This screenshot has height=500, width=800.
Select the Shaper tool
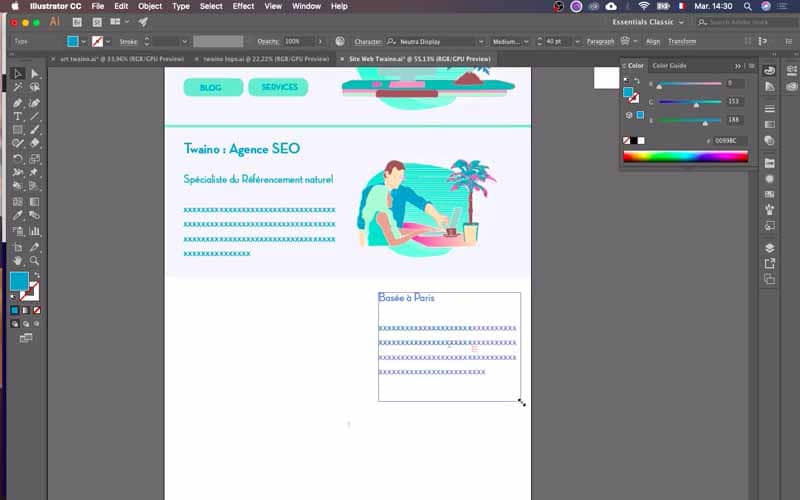point(17,143)
